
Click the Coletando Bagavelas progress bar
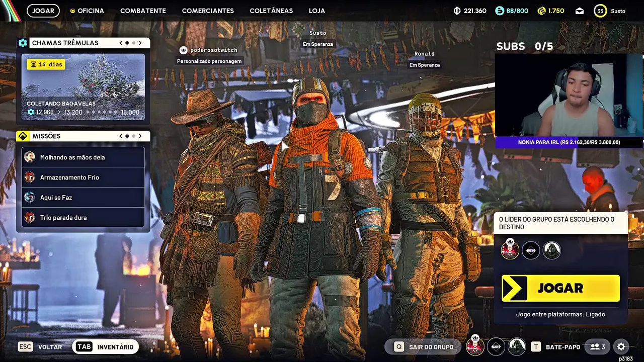tap(83, 112)
